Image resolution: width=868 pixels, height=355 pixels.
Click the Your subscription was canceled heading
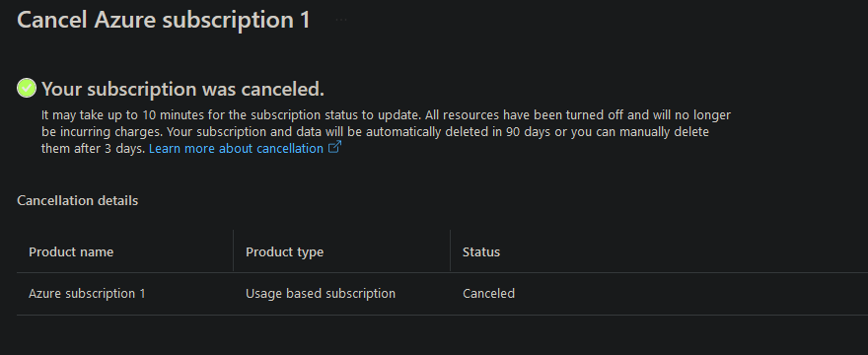click(x=182, y=89)
